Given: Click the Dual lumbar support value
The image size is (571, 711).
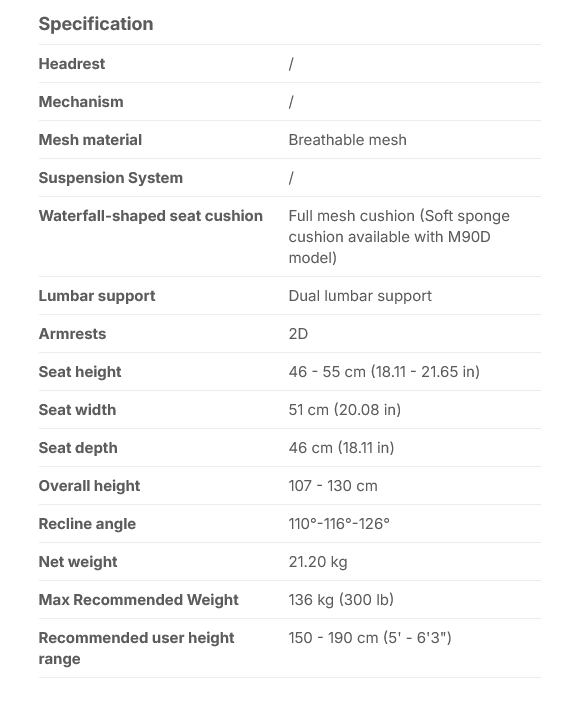Looking at the screenshot, I should [x=360, y=296].
